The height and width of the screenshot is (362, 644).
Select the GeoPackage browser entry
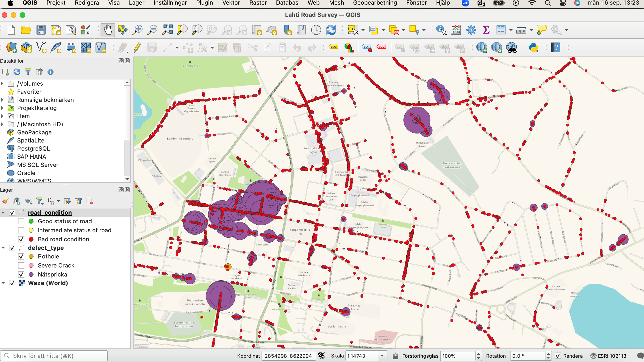point(34,132)
